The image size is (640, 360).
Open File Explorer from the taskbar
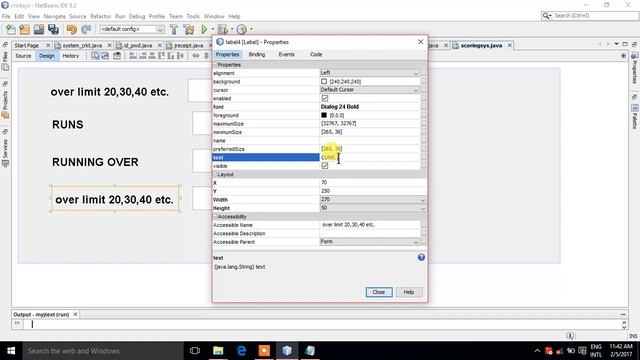point(218,351)
